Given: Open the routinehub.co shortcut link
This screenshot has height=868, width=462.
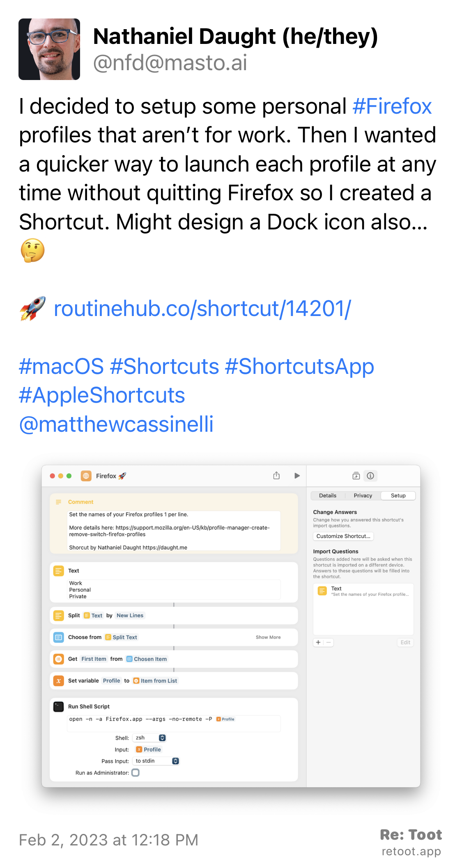Looking at the screenshot, I should [x=202, y=309].
